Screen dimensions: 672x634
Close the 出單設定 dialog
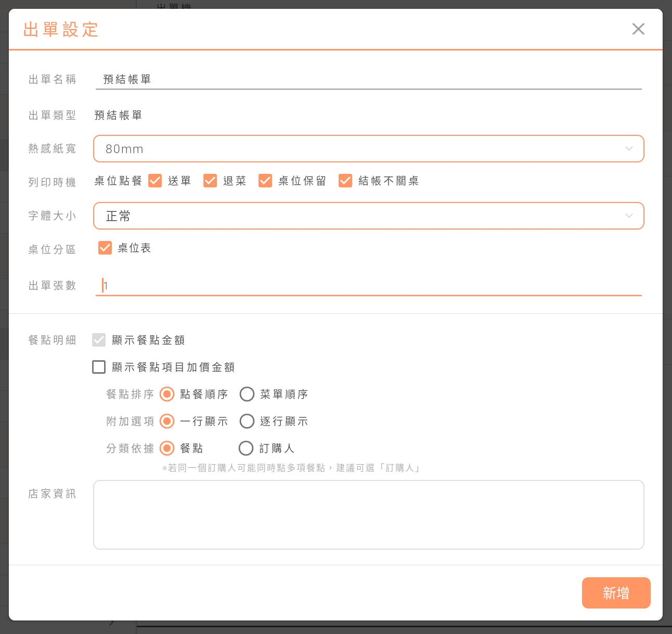point(638,29)
